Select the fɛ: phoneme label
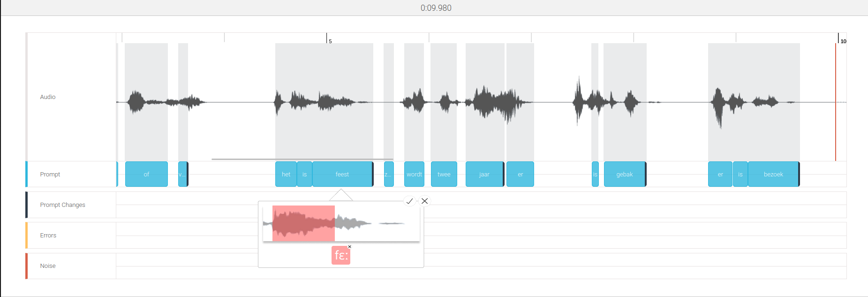The image size is (868, 297). [x=341, y=256]
